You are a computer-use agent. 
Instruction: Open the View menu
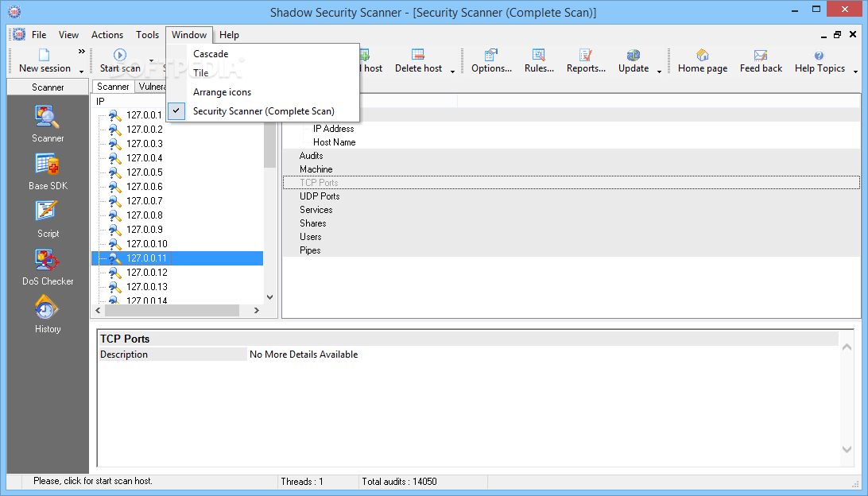pos(68,35)
